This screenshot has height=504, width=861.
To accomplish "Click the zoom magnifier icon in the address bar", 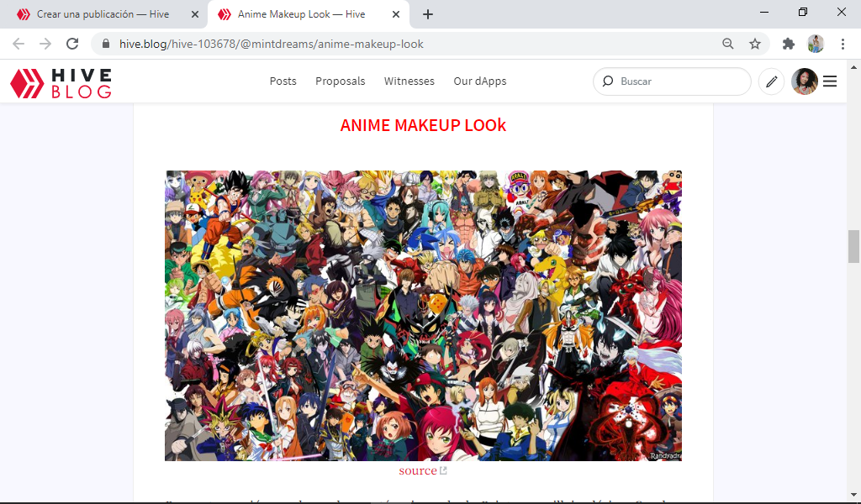I will click(727, 44).
